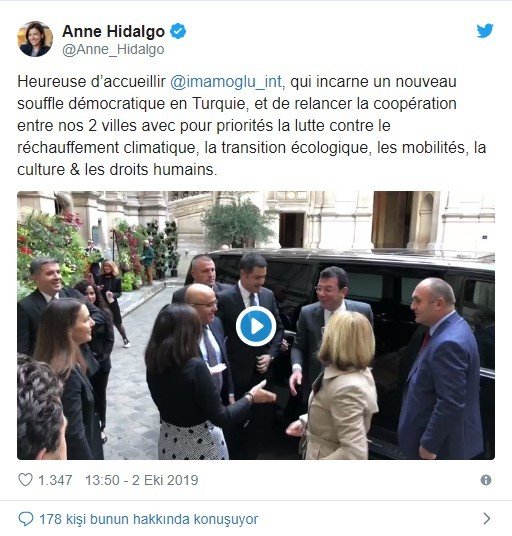This screenshot has width=512, height=536.
Task: Click the Twitter bird logo
Action: point(485,31)
